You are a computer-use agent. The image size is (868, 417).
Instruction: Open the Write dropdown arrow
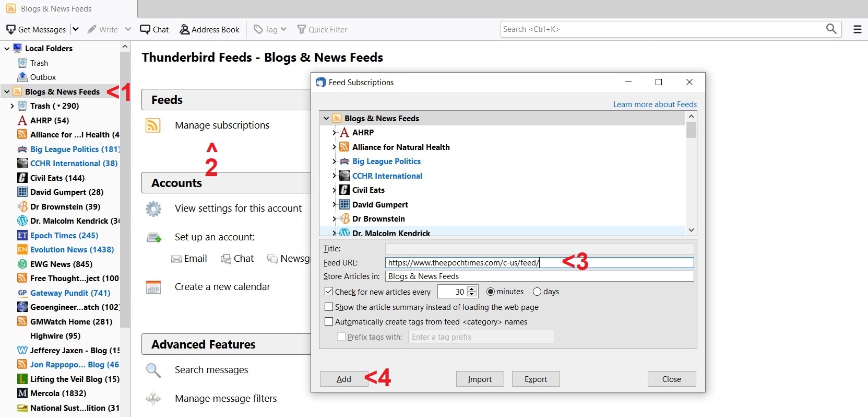(x=128, y=29)
